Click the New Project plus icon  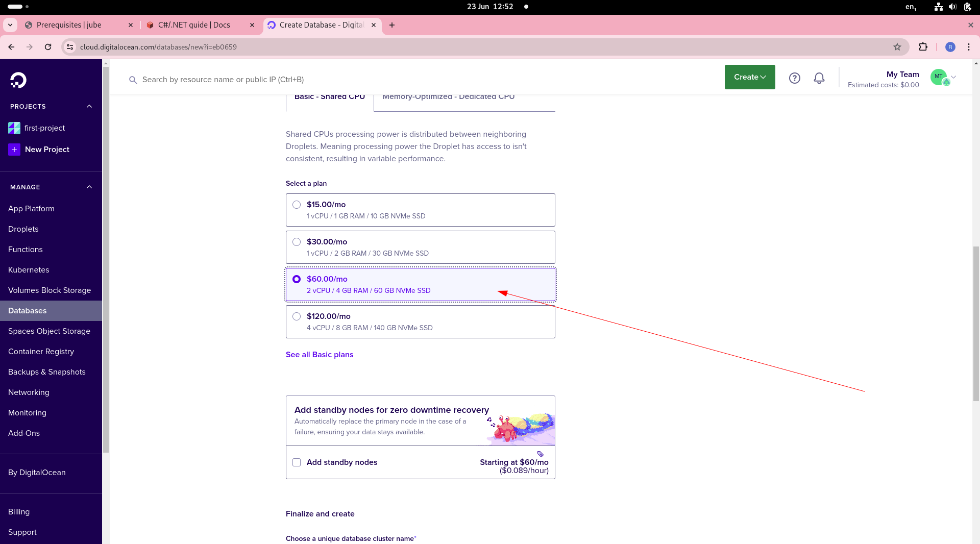coord(14,150)
